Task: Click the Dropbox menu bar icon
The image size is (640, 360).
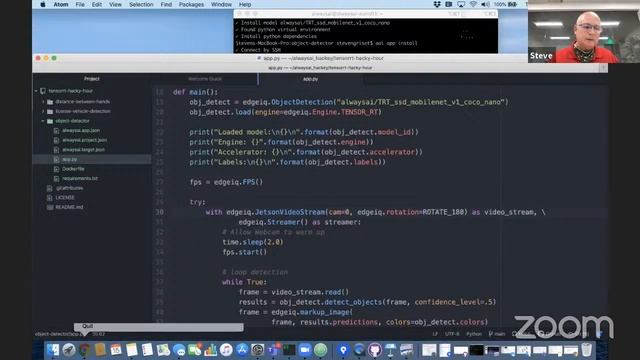Action: [437, 4]
